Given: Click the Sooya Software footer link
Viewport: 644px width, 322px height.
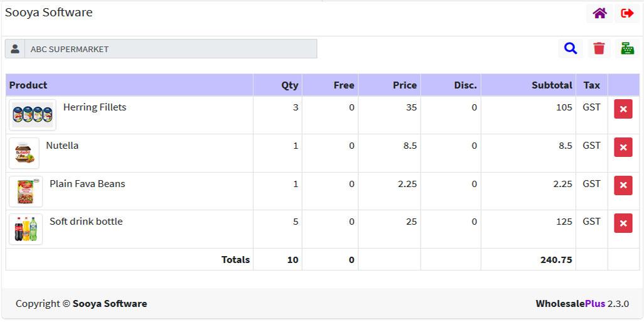Looking at the screenshot, I should coord(110,304).
